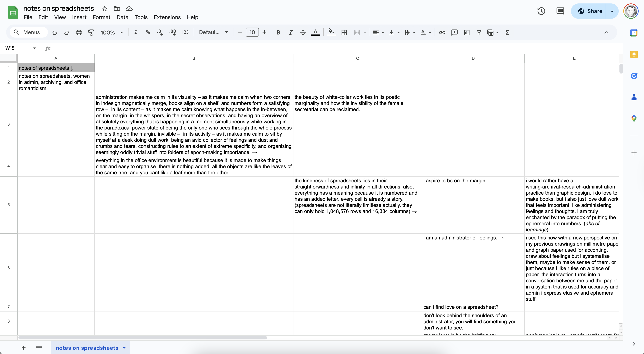Click the create filter icon
Viewport: 644px width, 354px height.
pyautogui.click(x=479, y=32)
